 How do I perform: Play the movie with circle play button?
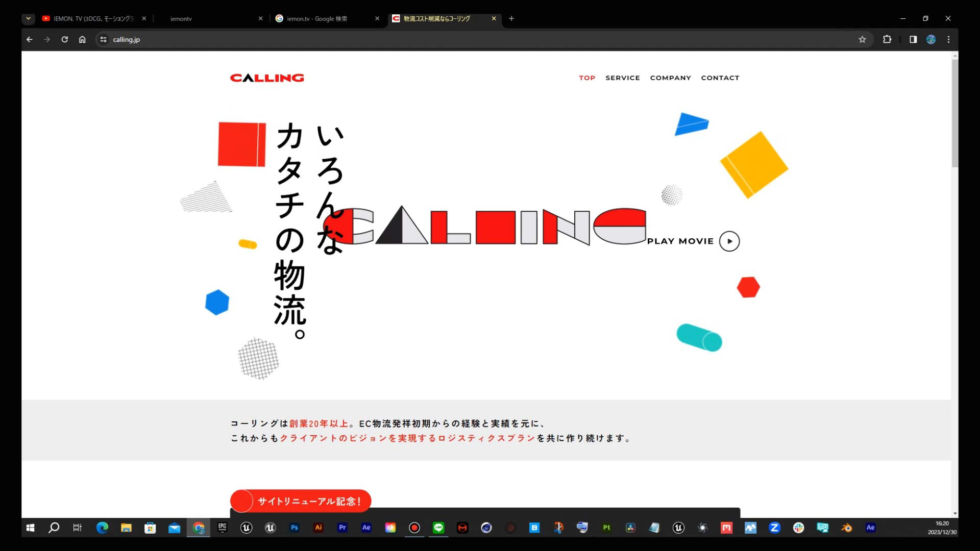[729, 241]
